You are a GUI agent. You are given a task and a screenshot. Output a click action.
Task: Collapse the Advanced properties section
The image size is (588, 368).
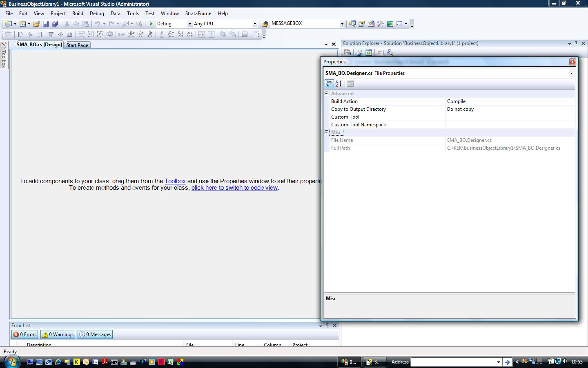(x=327, y=94)
